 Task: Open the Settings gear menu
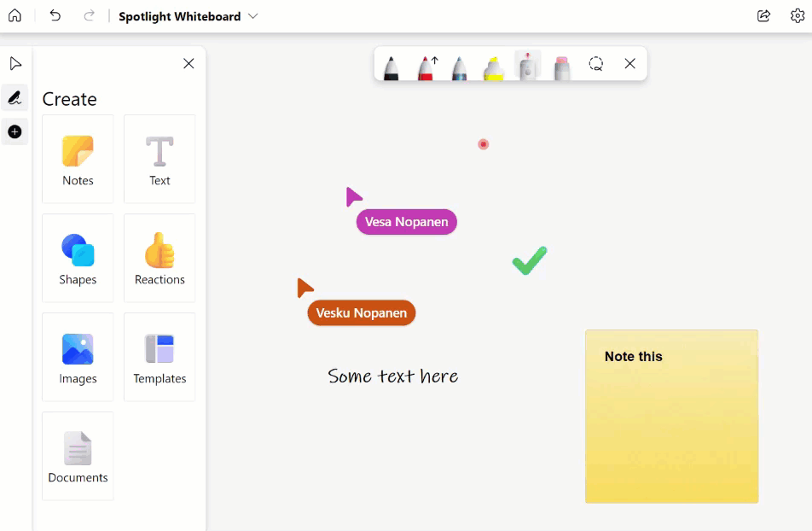pyautogui.click(x=797, y=16)
